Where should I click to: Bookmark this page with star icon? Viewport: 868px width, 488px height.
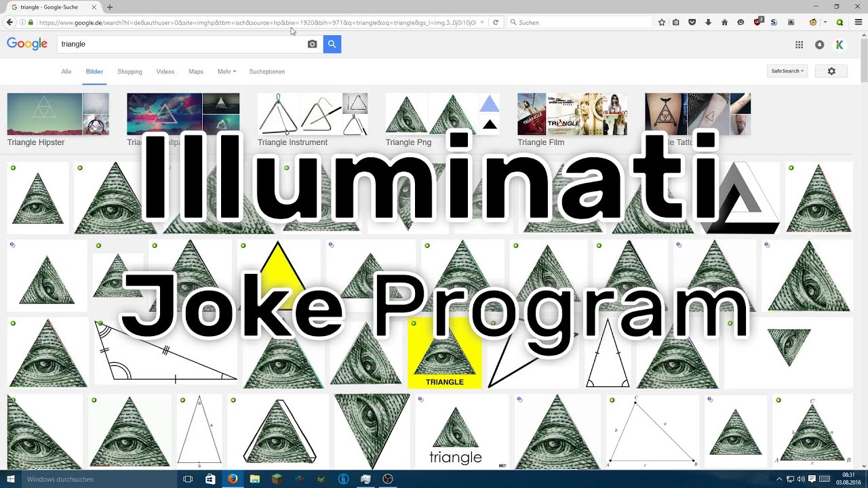[x=662, y=22]
